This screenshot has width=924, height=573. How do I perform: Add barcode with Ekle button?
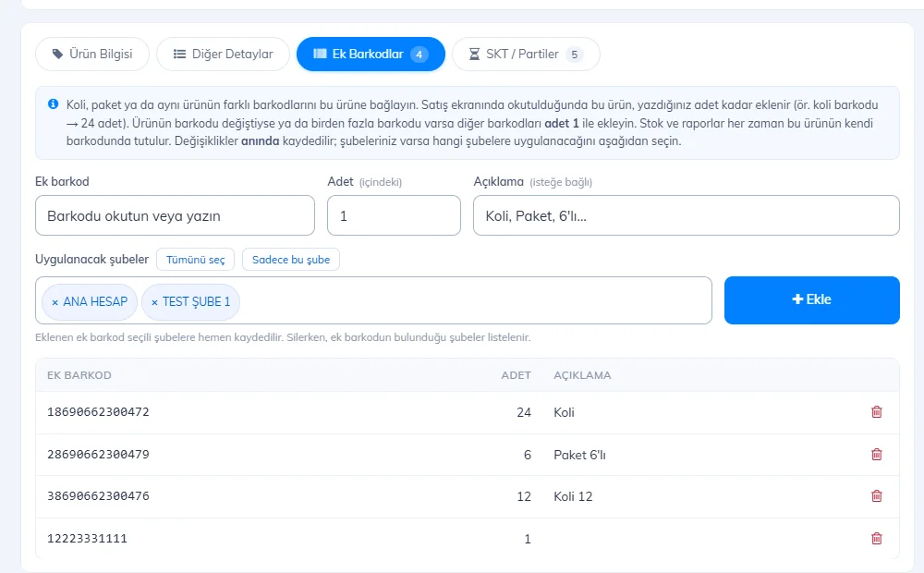[812, 300]
